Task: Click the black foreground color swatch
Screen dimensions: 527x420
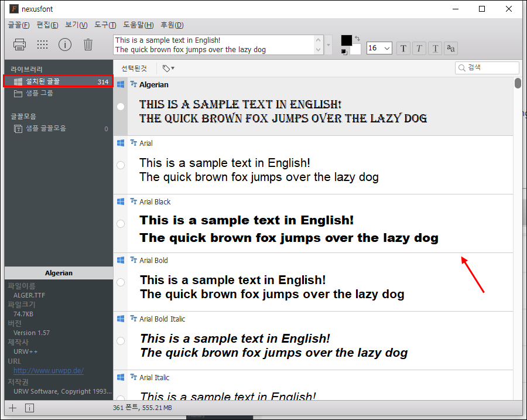Action: pos(347,40)
